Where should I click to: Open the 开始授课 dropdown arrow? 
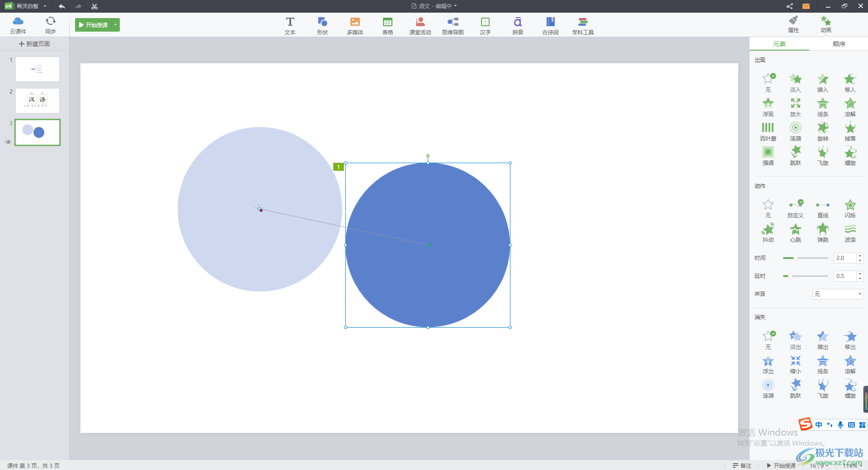tap(116, 25)
